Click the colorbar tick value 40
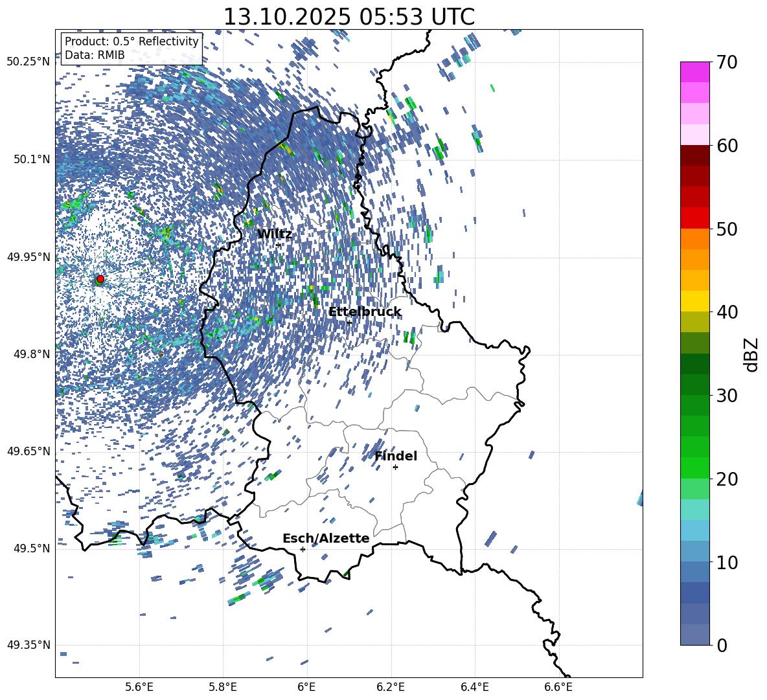The height and width of the screenshot is (700, 767). 727,312
